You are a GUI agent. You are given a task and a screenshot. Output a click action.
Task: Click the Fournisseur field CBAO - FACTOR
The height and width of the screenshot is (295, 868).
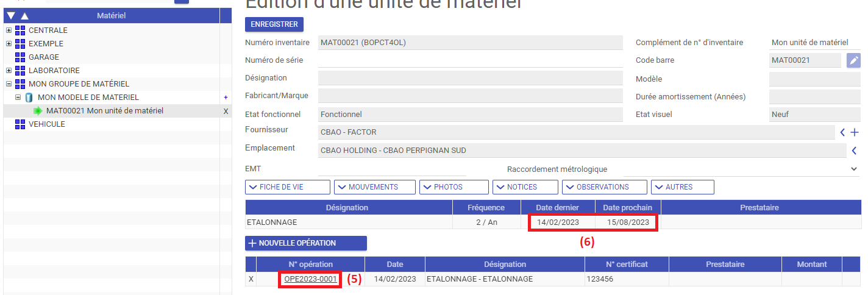tap(576, 132)
